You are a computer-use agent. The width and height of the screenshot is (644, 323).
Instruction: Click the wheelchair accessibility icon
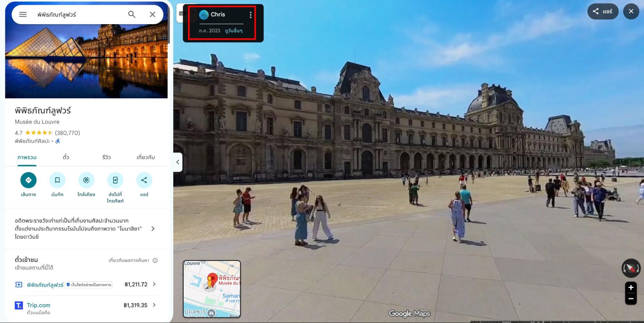pos(58,141)
